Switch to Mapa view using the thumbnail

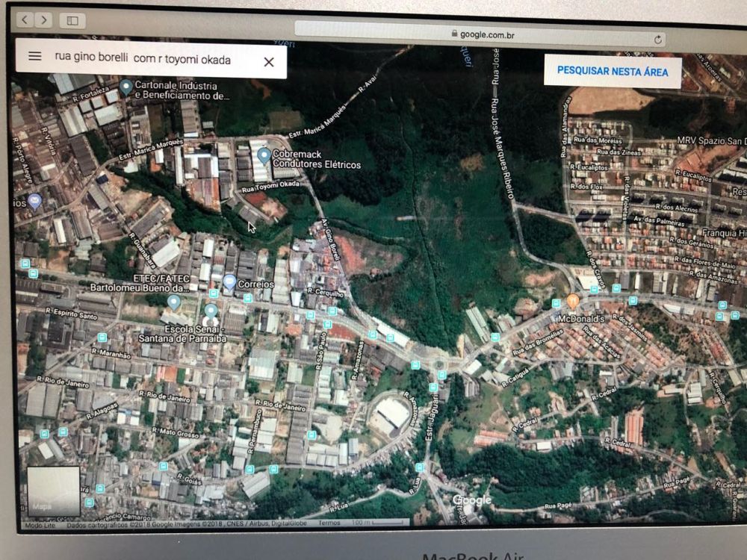tap(53, 491)
